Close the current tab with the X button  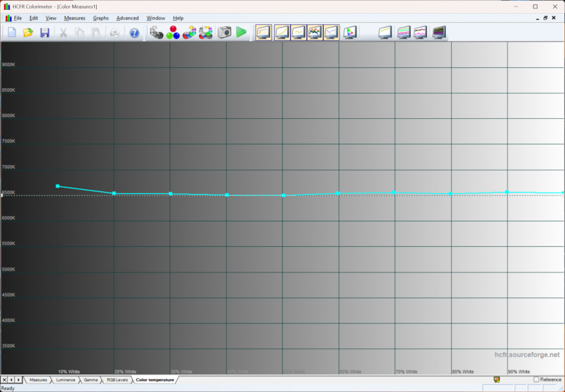tap(5, 380)
